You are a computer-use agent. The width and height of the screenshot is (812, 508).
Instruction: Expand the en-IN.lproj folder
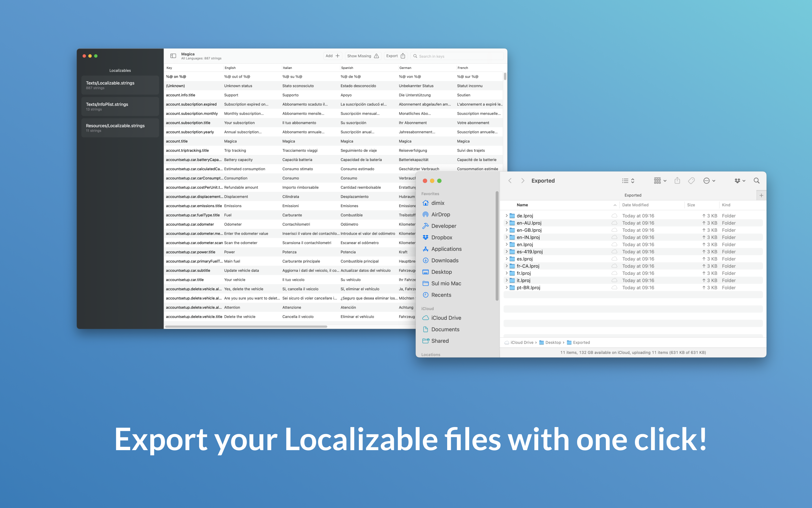coord(506,237)
